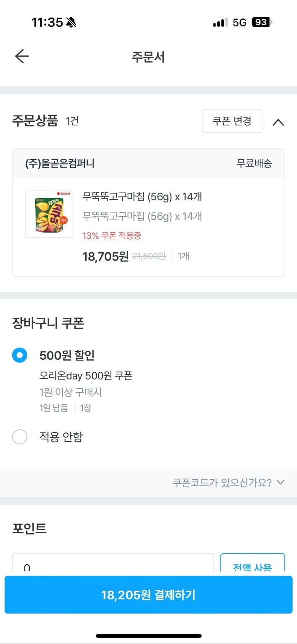Select the 적용 안함 radio option
Screen dimensions: 297x644
[20, 437]
